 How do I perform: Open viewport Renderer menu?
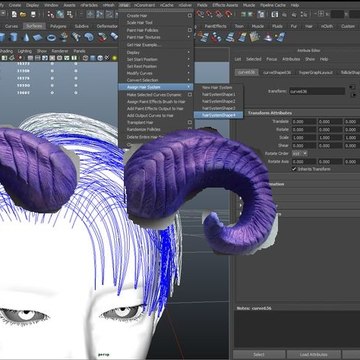[60, 51]
